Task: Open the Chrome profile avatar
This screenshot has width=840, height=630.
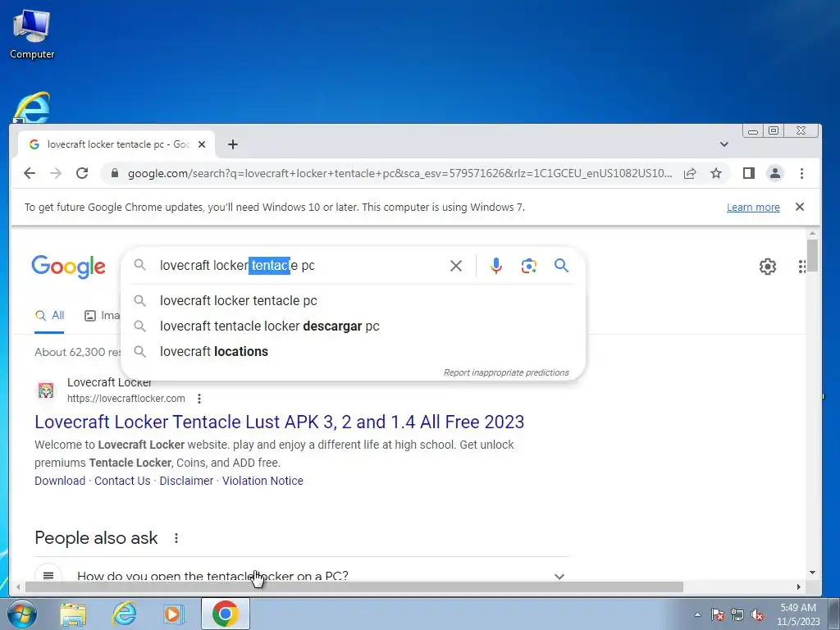Action: 775,173
